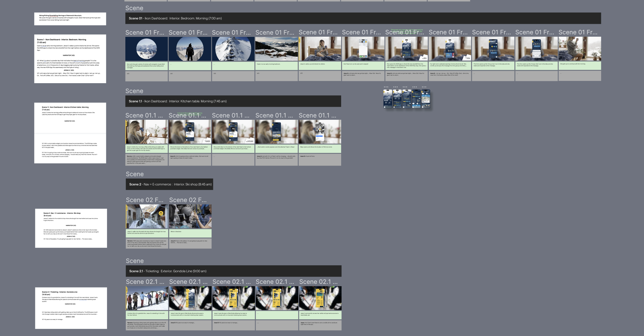Select the snow-covered chalets landscape frame
The width and height of the screenshot is (644, 336).
coord(277,49)
